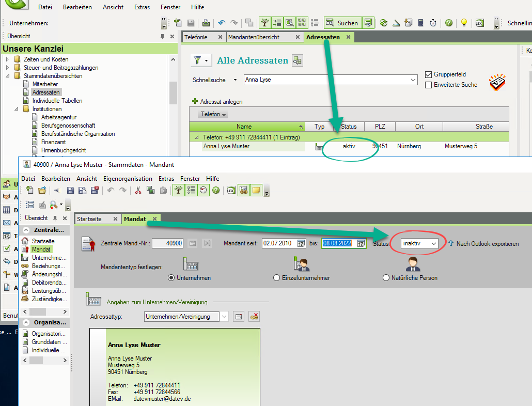
Task: Click the LEX icon in Mandat toolbar
Action: [231, 190]
